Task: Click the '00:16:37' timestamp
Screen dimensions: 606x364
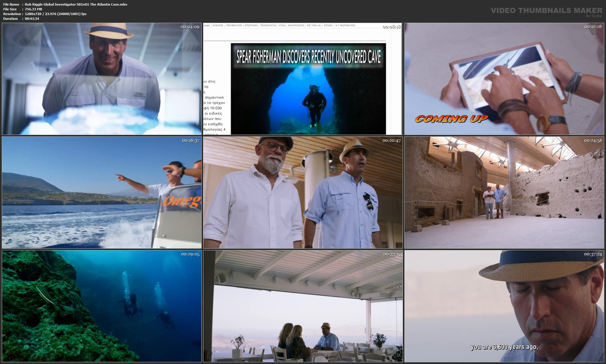Action: pos(191,141)
